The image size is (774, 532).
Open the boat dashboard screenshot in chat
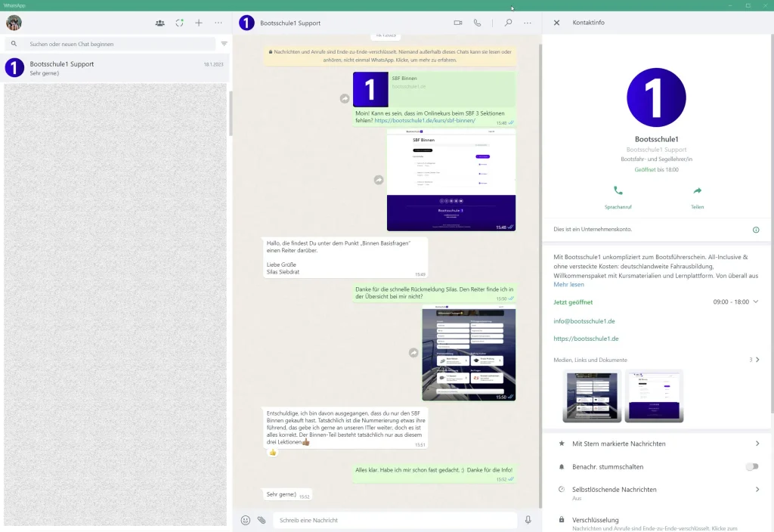pos(469,353)
